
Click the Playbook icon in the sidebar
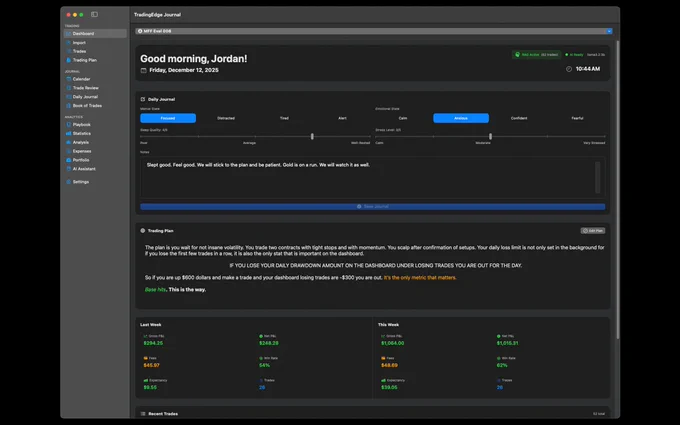(x=69, y=124)
